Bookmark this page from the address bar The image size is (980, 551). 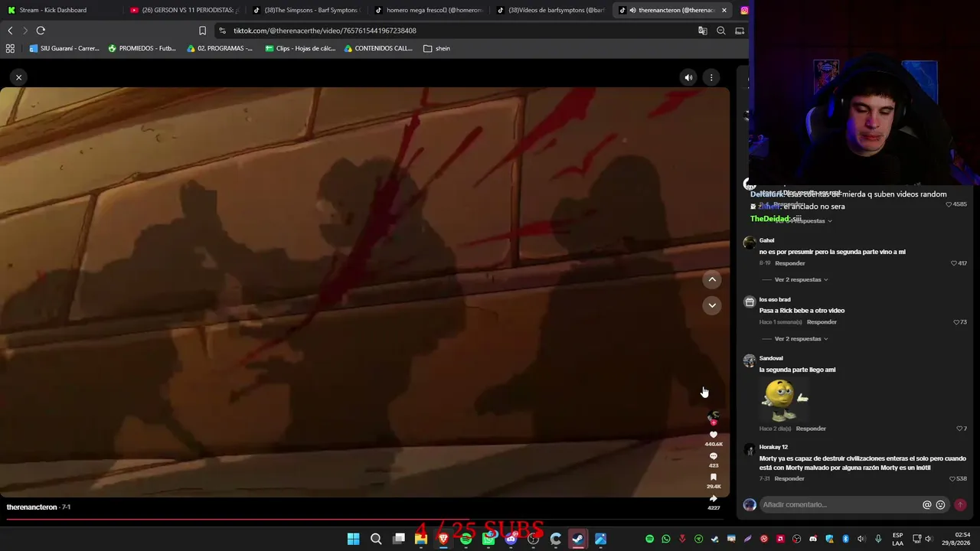pos(202,31)
